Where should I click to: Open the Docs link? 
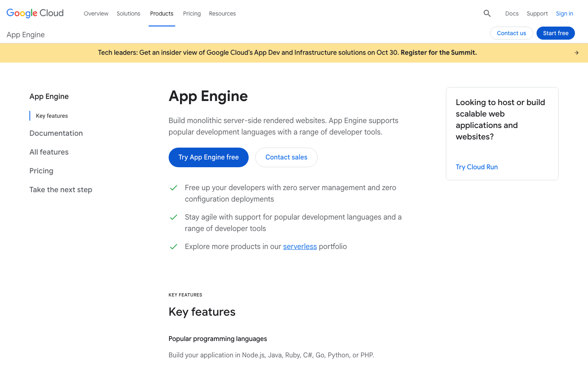pyautogui.click(x=512, y=13)
